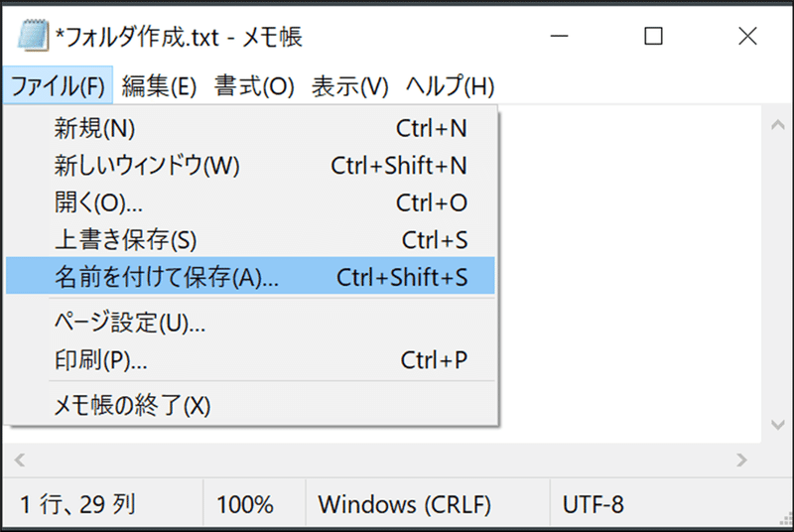The height and width of the screenshot is (532, 794).
Task: Click the horizontal scrollbar right arrow
Action: pos(741,460)
